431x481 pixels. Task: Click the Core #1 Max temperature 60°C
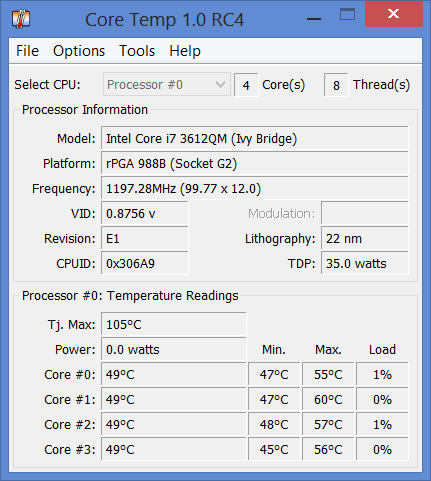[x=328, y=399]
